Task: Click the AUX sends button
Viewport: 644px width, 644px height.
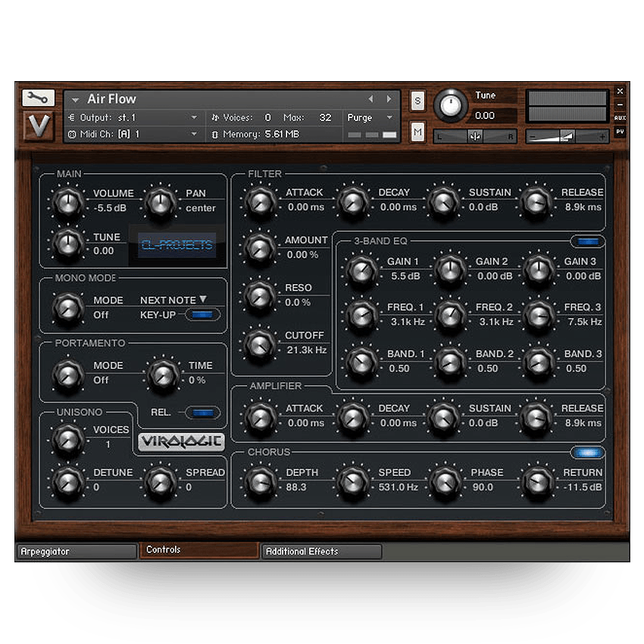Action: coord(620,117)
